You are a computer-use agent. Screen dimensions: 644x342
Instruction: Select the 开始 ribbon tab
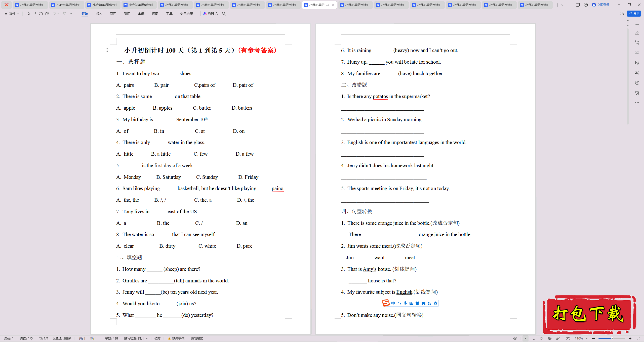pos(85,14)
